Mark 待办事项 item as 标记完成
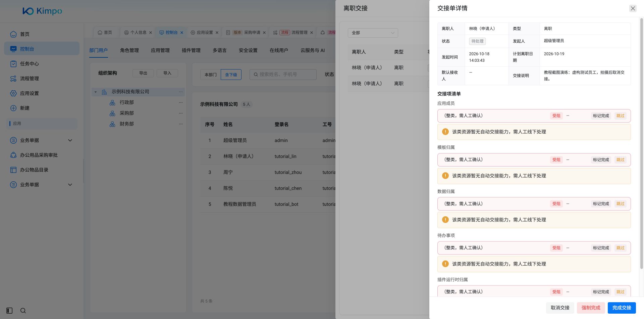644x319 pixels. click(x=601, y=248)
